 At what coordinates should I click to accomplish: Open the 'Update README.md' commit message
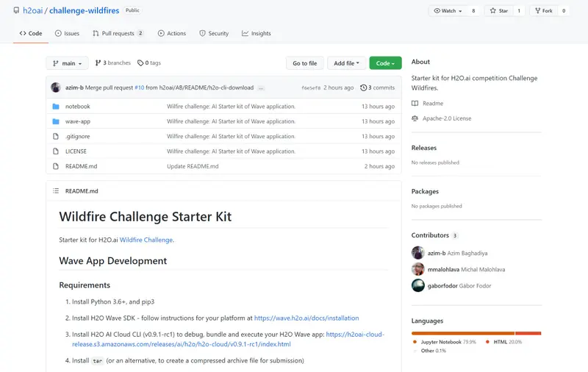pyautogui.click(x=193, y=166)
